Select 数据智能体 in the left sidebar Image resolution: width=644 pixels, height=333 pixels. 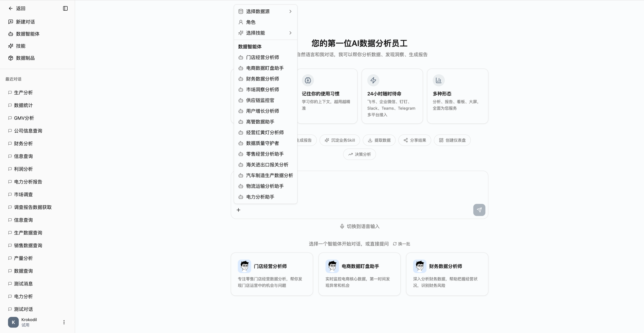click(x=28, y=33)
